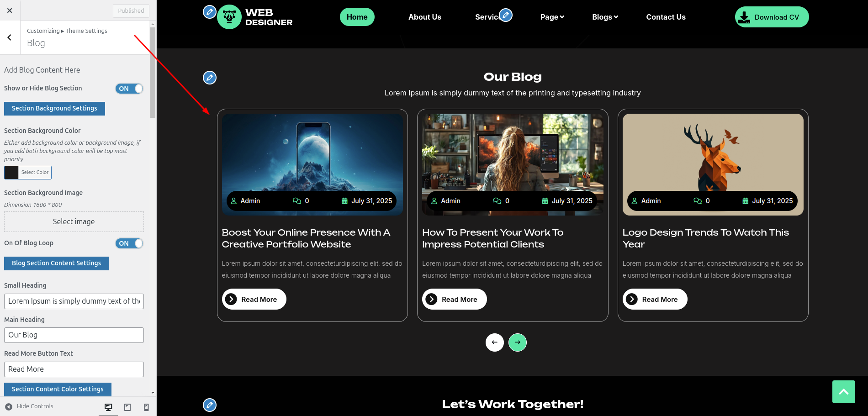Click the scroll-to-top arrow button
Screen dimensions: 868x416
[x=843, y=391]
